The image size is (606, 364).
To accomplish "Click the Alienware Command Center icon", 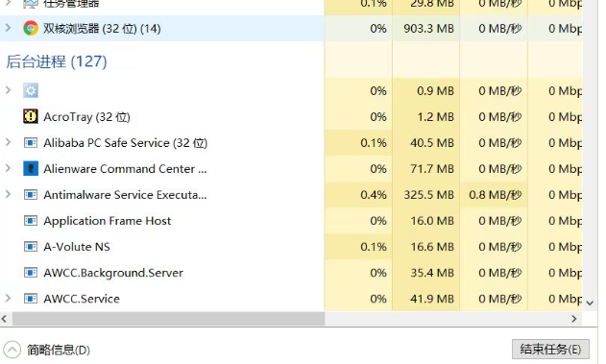I will point(31,168).
